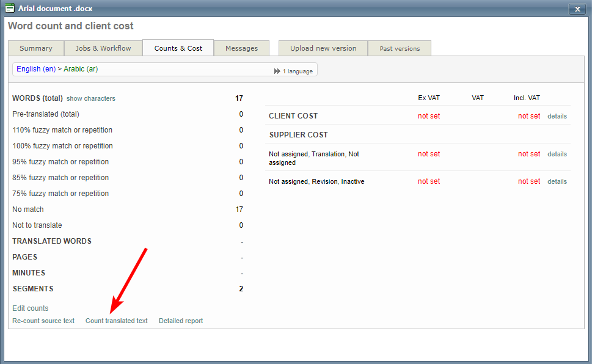
Task: Click show characters link
Action: (x=90, y=98)
